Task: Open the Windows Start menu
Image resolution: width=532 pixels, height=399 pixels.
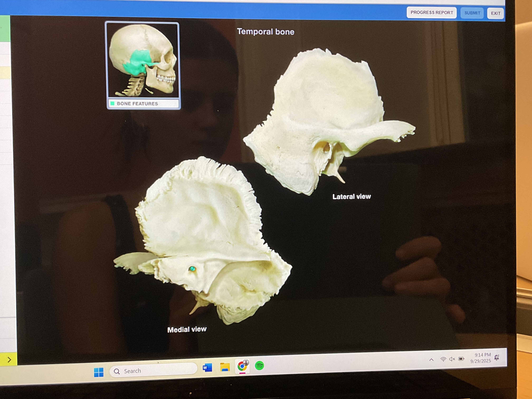Action: click(99, 372)
